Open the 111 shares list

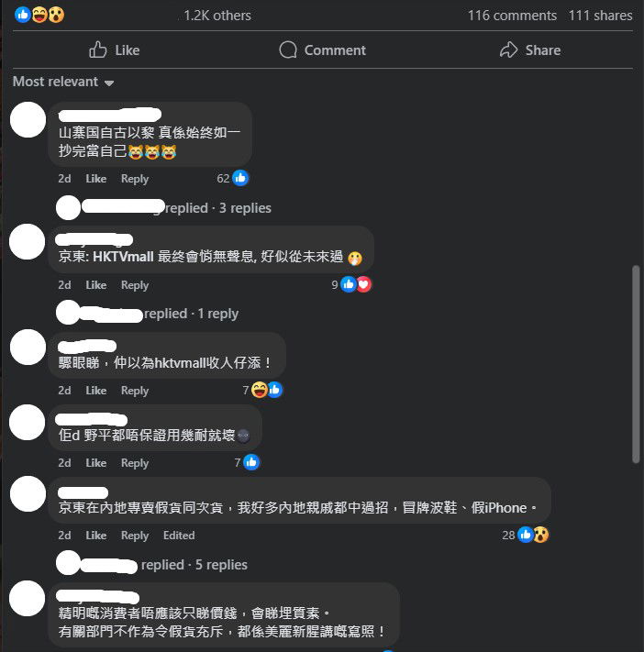click(600, 16)
